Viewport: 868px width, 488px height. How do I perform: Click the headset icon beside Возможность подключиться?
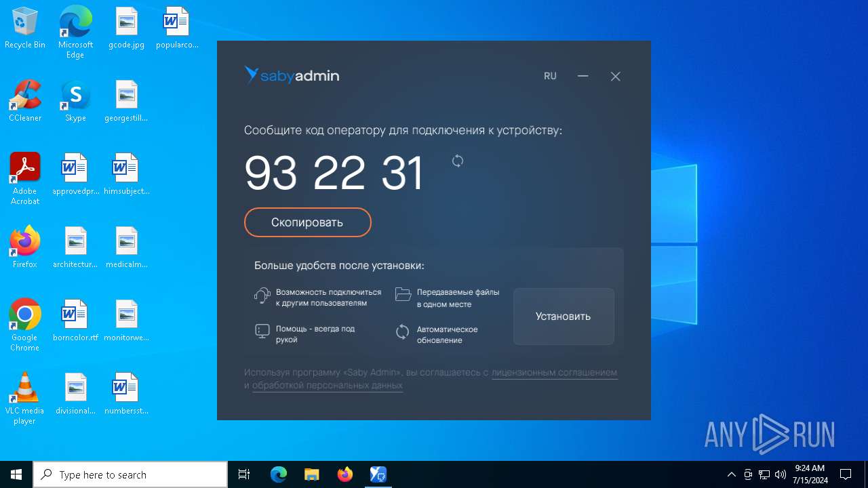pyautogui.click(x=262, y=295)
